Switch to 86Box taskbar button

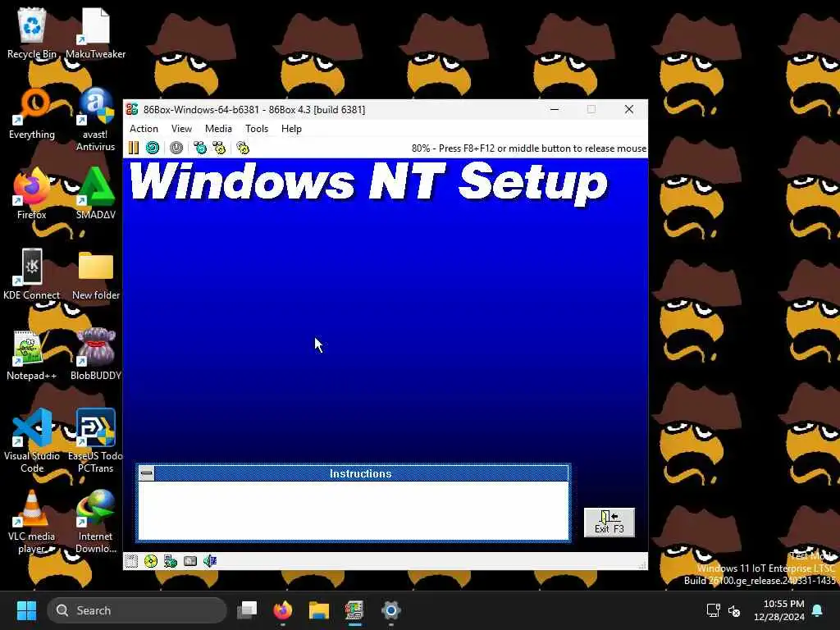(x=354, y=610)
